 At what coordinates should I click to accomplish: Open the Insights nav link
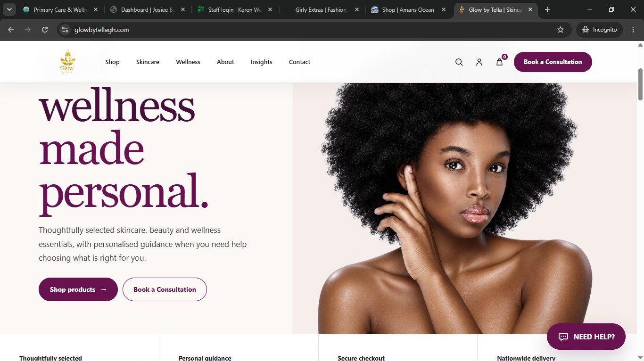click(261, 62)
